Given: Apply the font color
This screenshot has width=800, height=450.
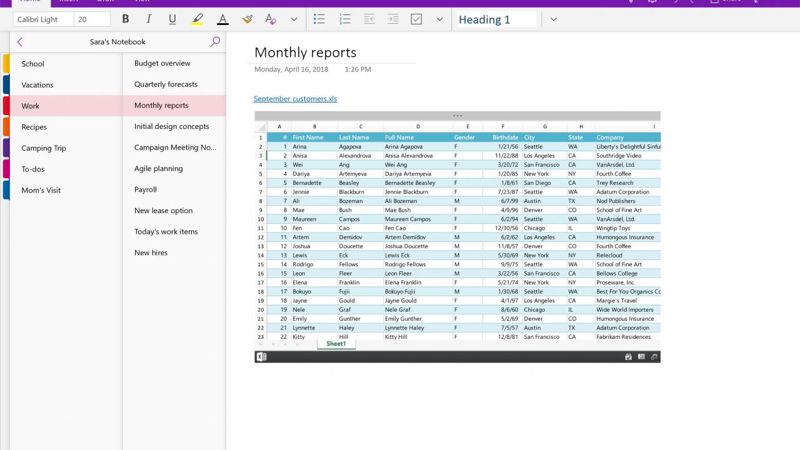Looking at the screenshot, I should point(222,19).
